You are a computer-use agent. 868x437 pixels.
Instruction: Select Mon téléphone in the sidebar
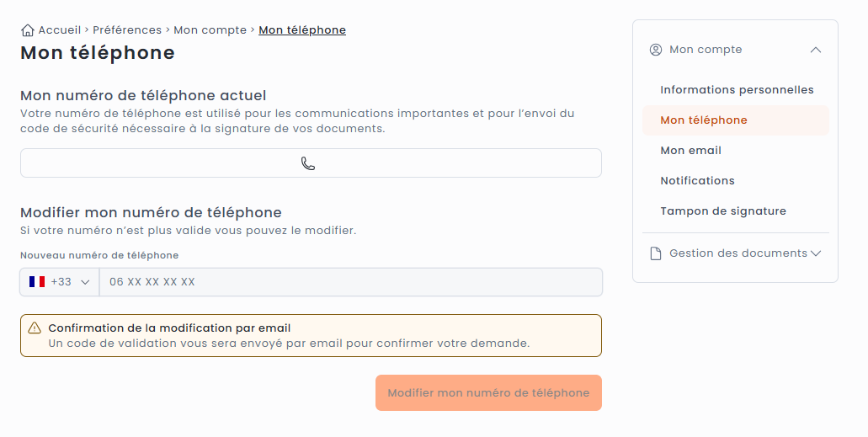(704, 120)
